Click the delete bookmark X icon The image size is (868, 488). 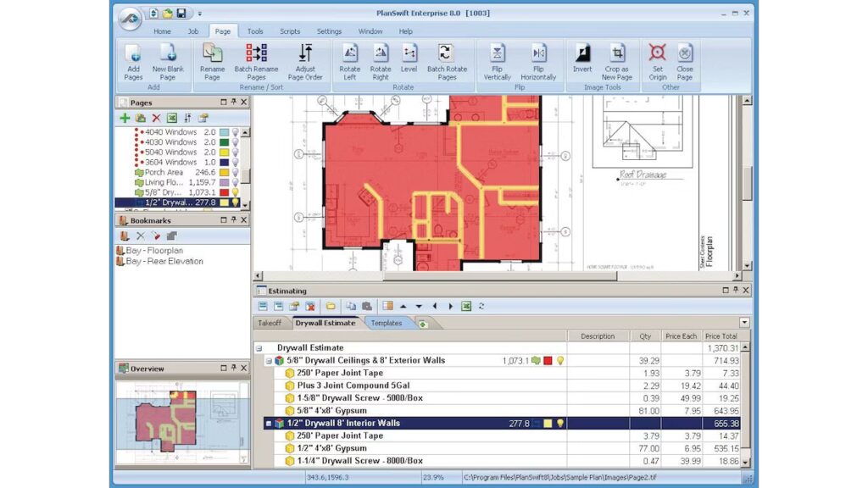[141, 236]
